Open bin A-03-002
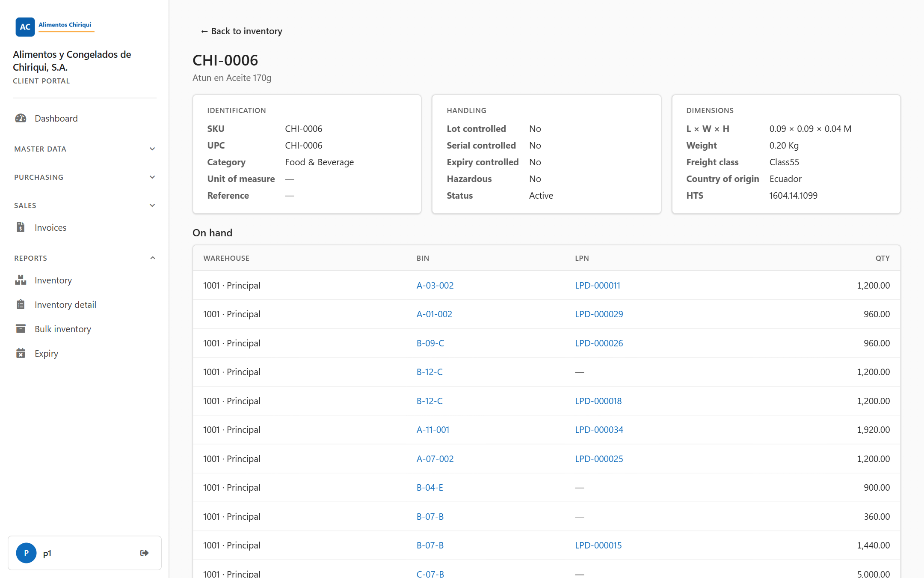The image size is (924, 578). coord(435,285)
